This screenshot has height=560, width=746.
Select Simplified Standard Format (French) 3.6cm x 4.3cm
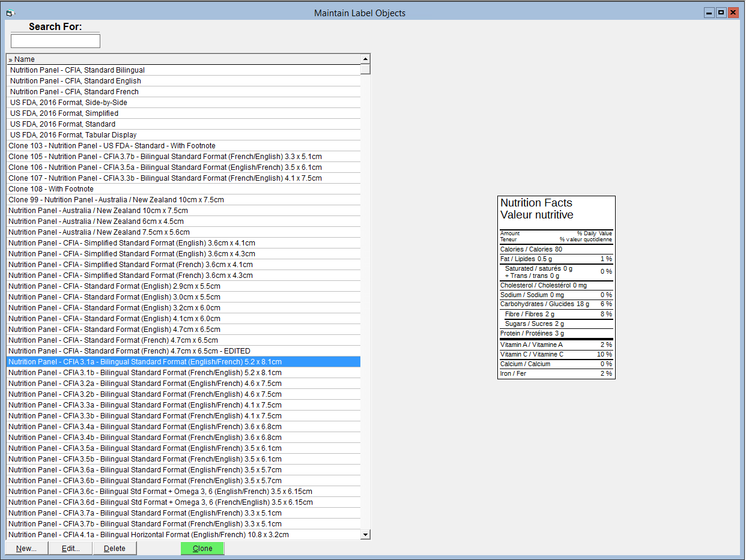coord(184,275)
